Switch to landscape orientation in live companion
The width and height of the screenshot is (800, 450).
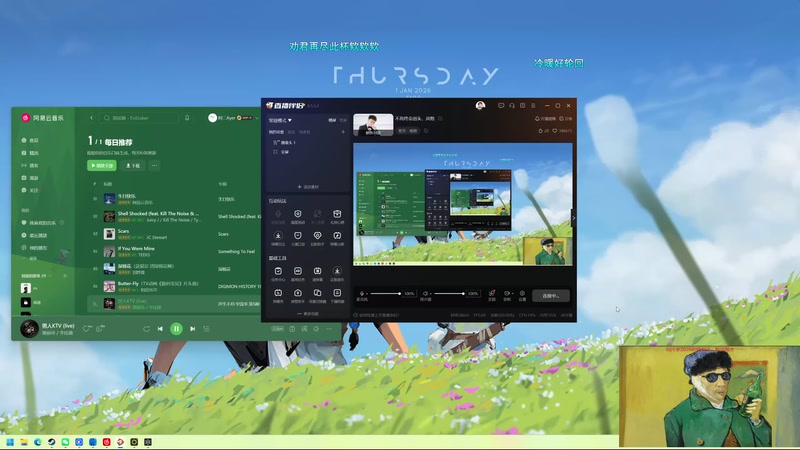pyautogui.click(x=332, y=120)
